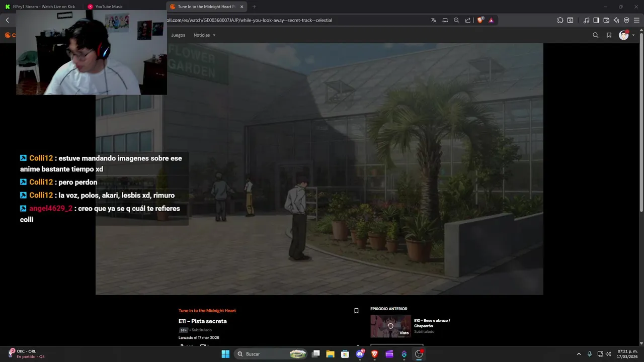Open a new browser tab
Image resolution: width=644 pixels, height=362 pixels.
[254, 7]
